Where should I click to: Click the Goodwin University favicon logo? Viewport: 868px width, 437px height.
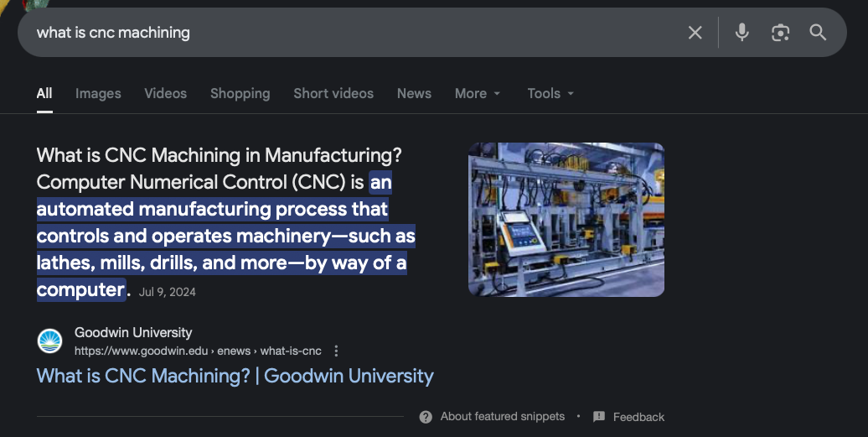(x=49, y=341)
